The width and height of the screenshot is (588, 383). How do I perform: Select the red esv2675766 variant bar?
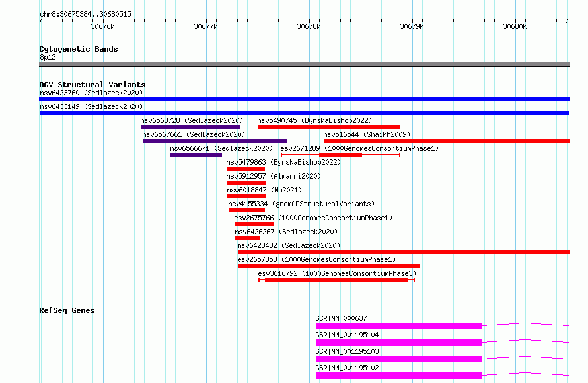point(254,224)
